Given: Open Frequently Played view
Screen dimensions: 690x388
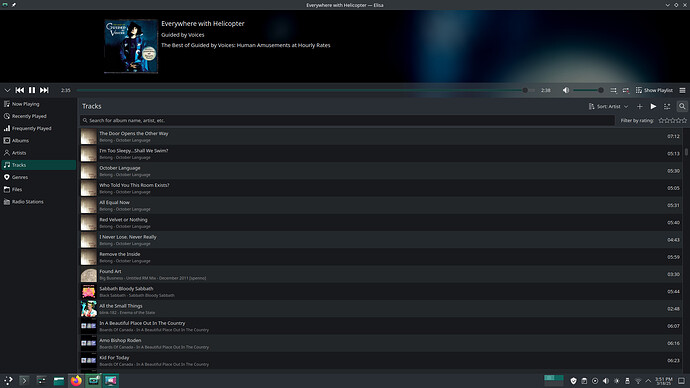Looking at the screenshot, I should (38, 128).
